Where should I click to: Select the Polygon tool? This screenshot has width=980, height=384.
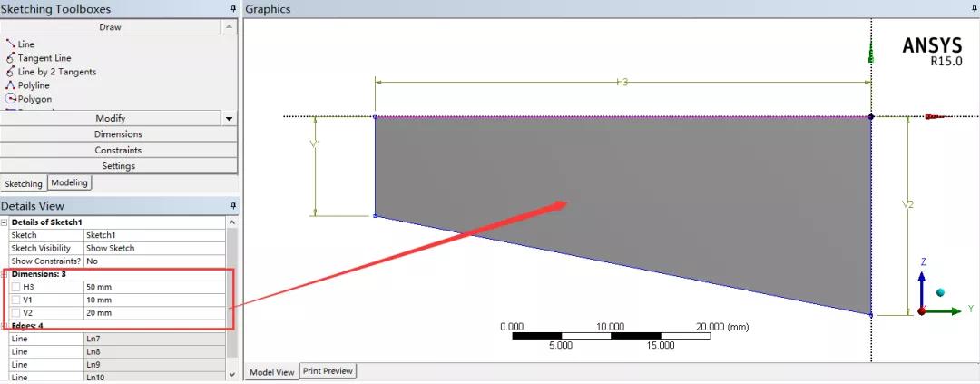point(29,100)
